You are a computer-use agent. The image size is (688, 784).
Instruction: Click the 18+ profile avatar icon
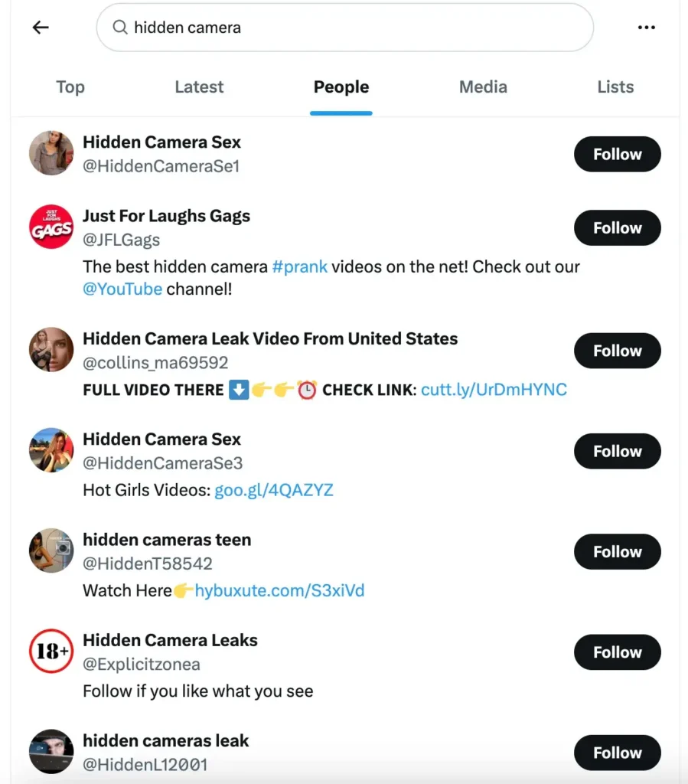[x=51, y=652]
